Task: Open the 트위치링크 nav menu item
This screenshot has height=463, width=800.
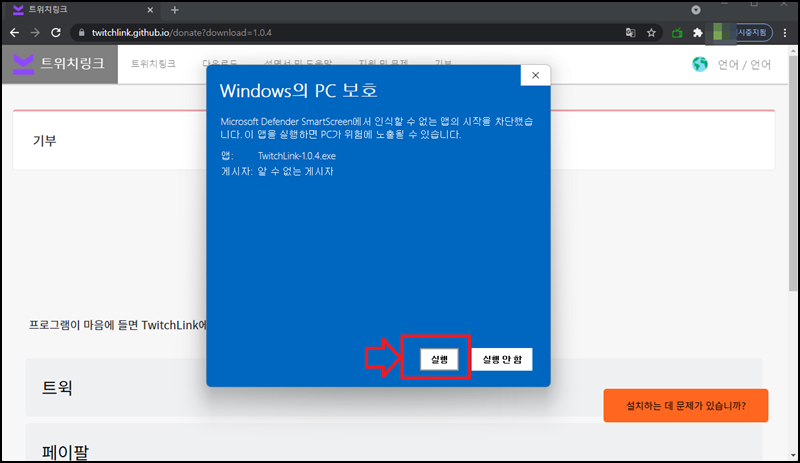Action: point(153,64)
